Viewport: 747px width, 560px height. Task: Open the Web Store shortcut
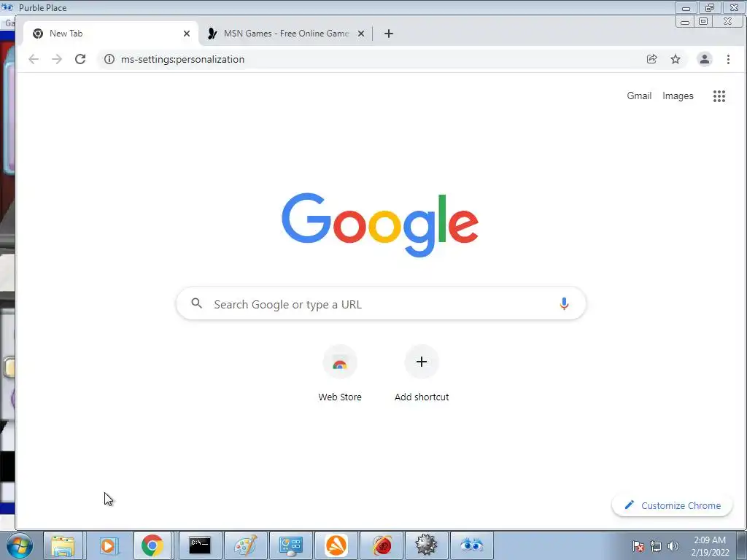coord(340,374)
